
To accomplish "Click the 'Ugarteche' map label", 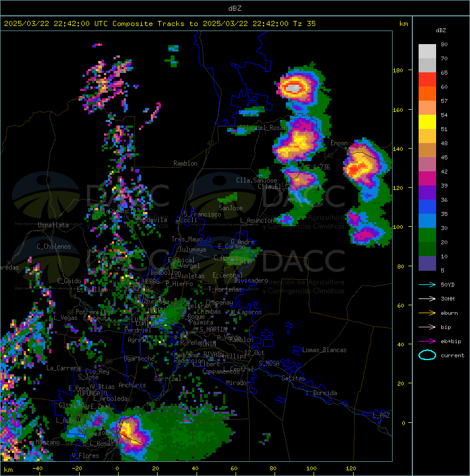I will (x=140, y=358).
